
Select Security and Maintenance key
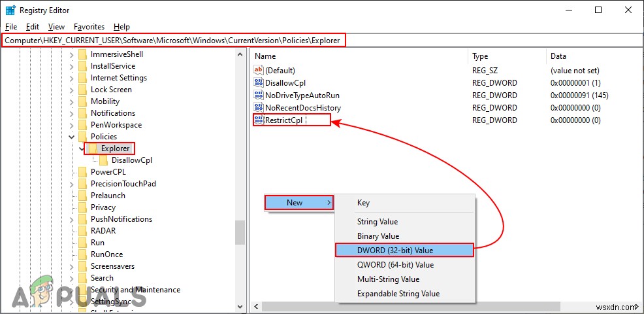(136, 290)
